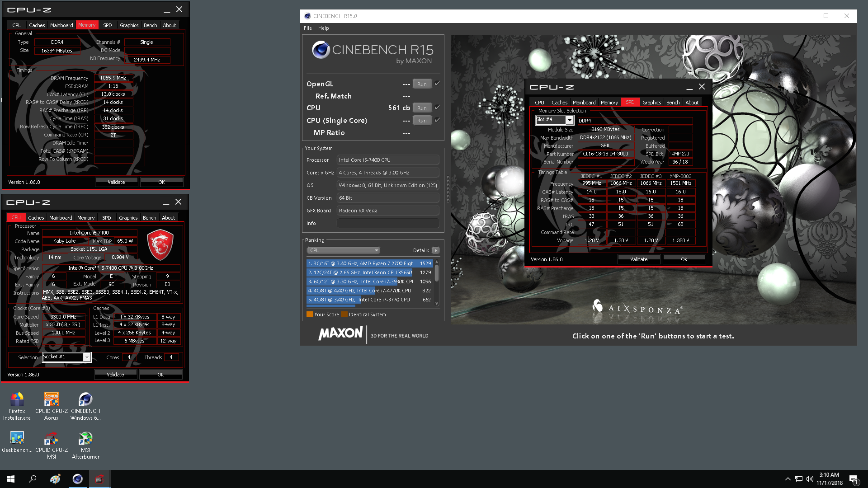This screenshot has height=488, width=868.
Task: Open MSI Afterburner desktop shortcut
Action: tap(85, 445)
